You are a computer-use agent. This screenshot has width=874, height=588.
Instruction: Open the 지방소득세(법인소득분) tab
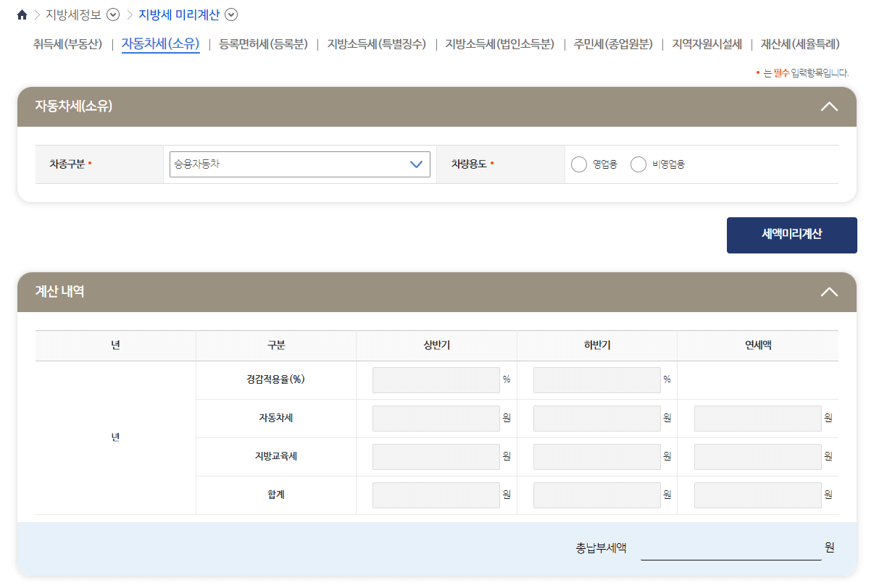[x=501, y=44]
